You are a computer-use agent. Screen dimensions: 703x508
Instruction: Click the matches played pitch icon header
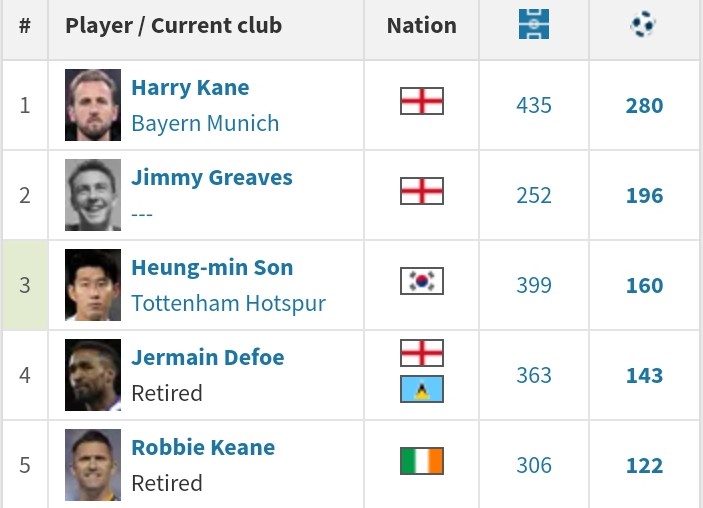pos(534,24)
